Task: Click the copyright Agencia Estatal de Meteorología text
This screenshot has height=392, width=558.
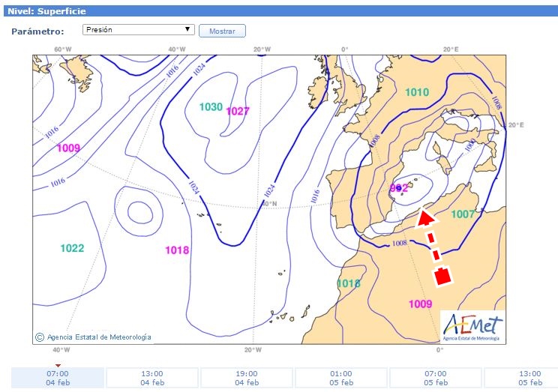Action: [x=94, y=337]
